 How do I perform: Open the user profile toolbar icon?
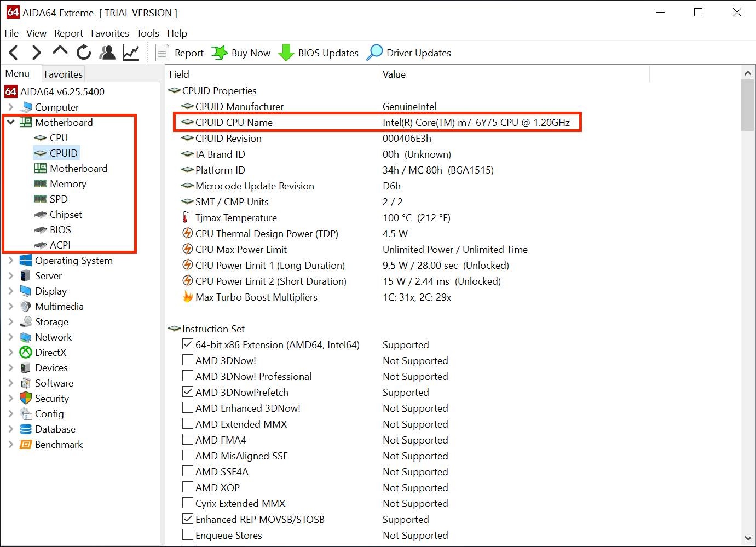click(107, 53)
